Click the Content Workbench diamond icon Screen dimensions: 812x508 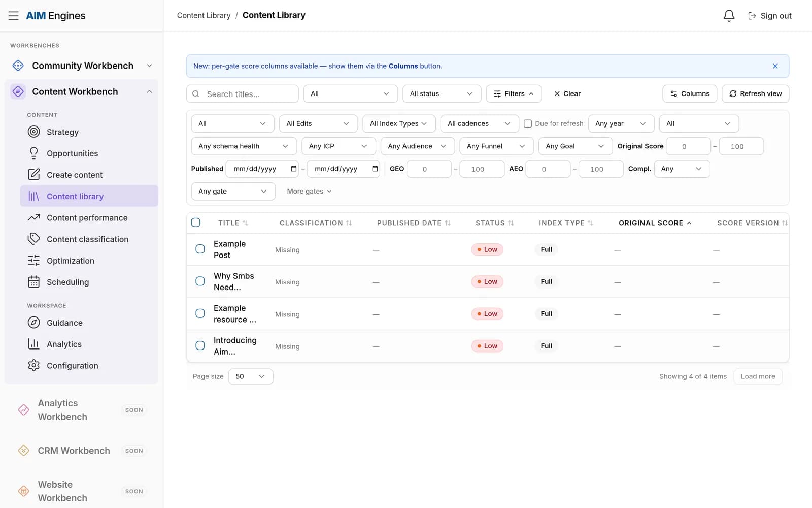tap(18, 91)
